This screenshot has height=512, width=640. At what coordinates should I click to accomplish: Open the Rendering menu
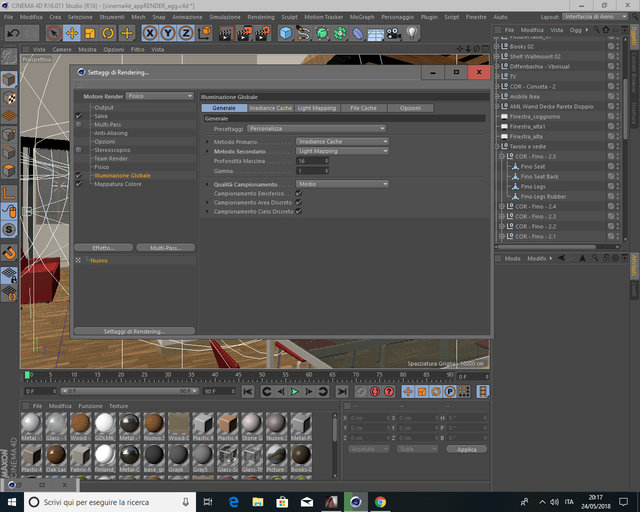pos(260,17)
